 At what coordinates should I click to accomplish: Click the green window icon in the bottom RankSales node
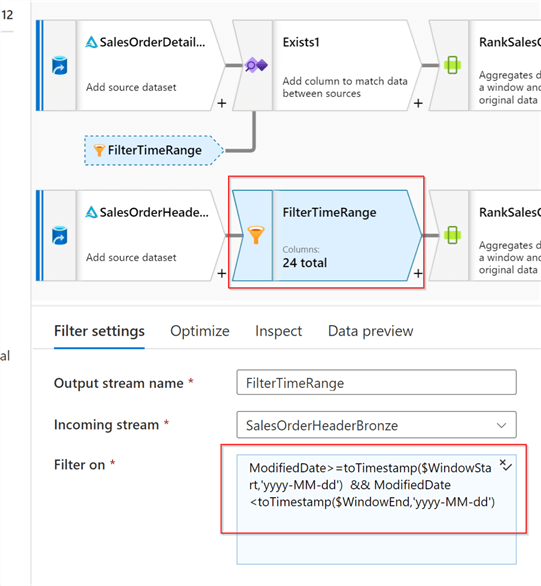pos(452,235)
